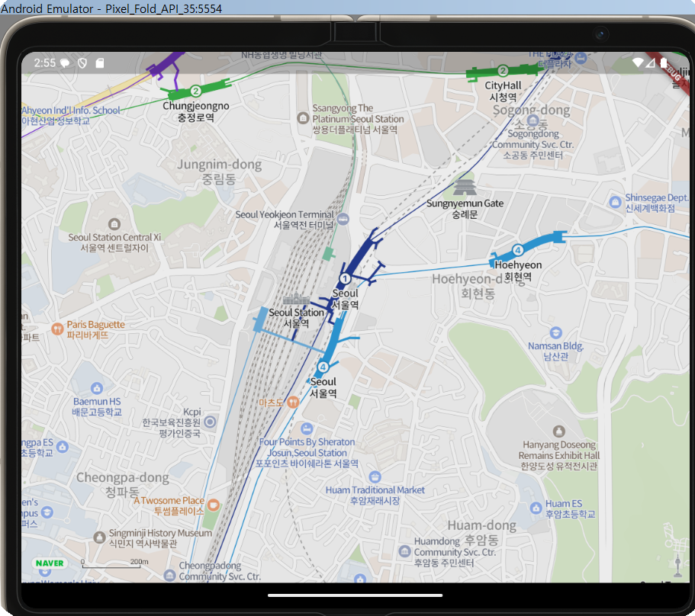695x616 pixels.
Task: Tap the Huam Traditional Market icon
Action: click(x=375, y=476)
